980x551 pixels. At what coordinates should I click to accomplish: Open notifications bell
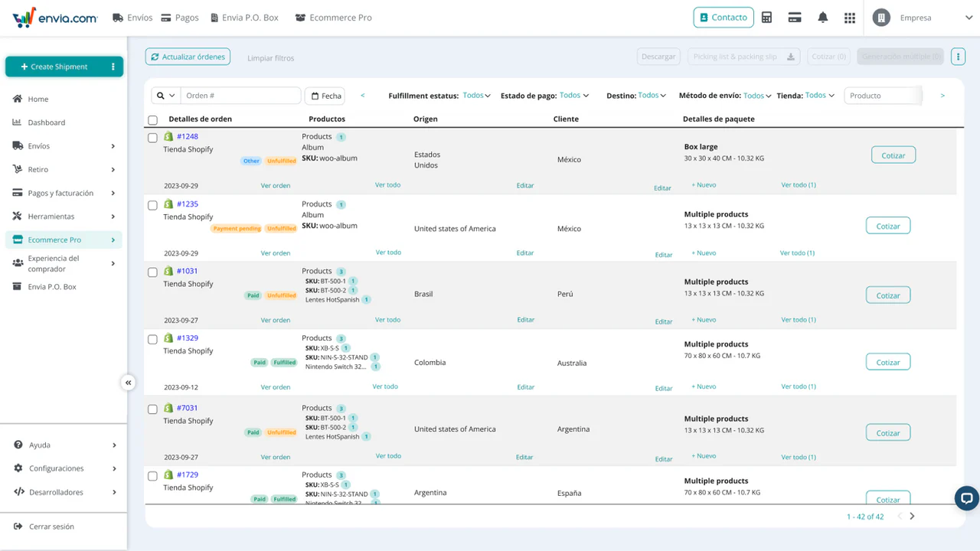823,18
